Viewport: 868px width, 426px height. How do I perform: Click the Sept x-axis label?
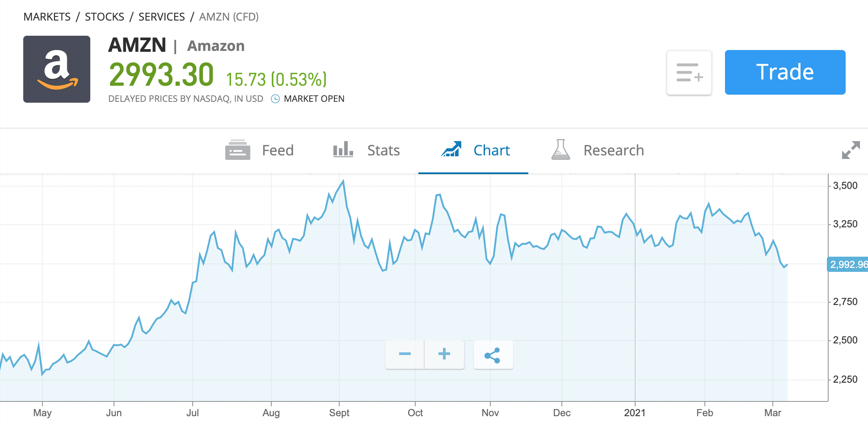pyautogui.click(x=339, y=413)
